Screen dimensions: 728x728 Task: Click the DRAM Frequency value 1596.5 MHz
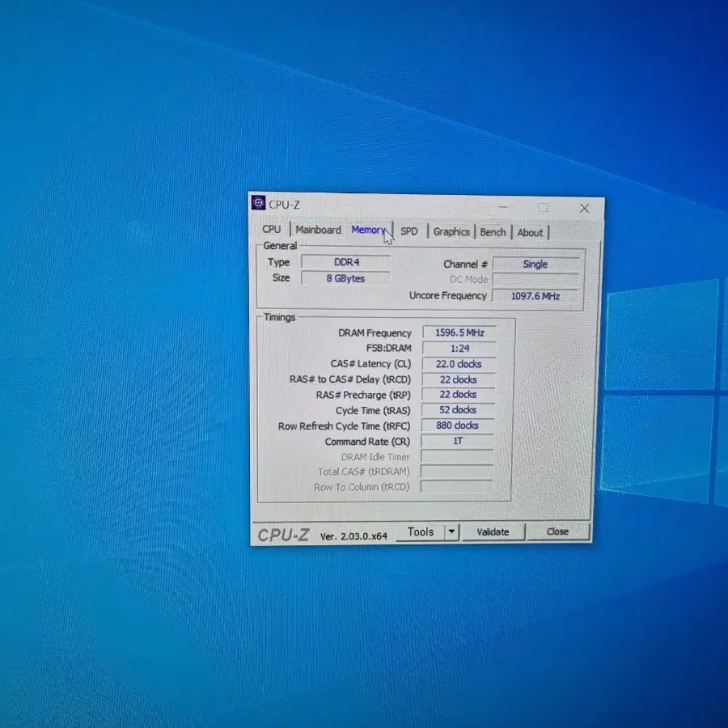[x=459, y=333]
